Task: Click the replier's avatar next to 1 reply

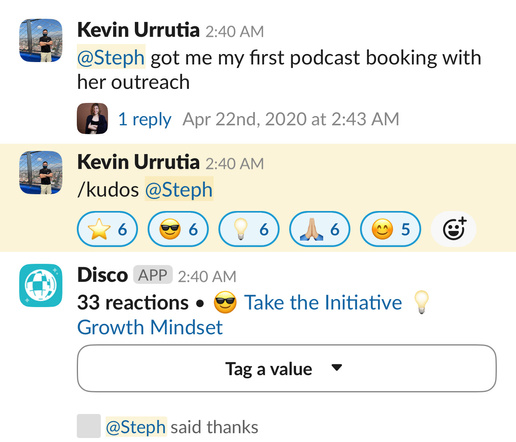Action: (x=92, y=119)
